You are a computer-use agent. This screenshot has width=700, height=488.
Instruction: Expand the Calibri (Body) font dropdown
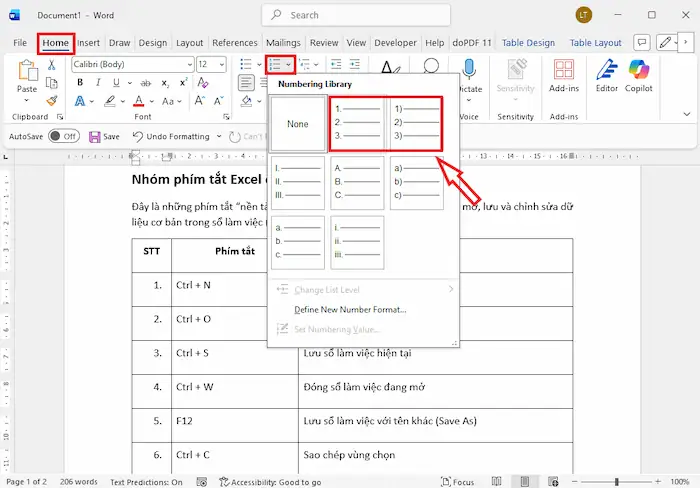[x=188, y=64]
